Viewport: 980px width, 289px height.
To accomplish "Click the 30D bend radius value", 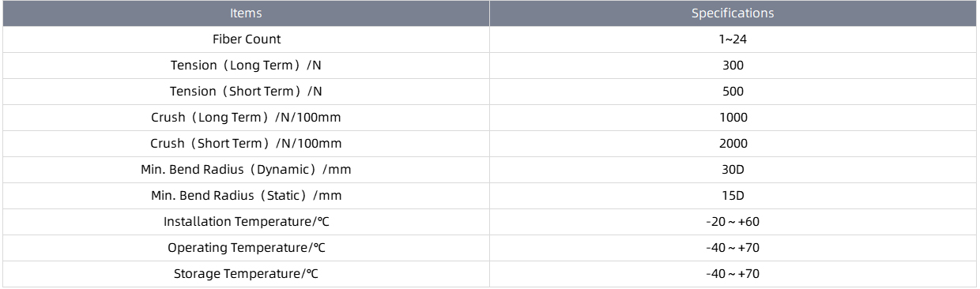I will pos(733,170).
